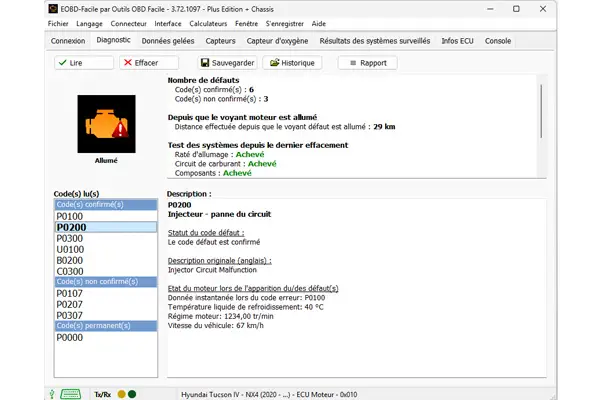Click the Lire button
Image resolution: width=602 pixels, height=400 pixels.
click(84, 63)
